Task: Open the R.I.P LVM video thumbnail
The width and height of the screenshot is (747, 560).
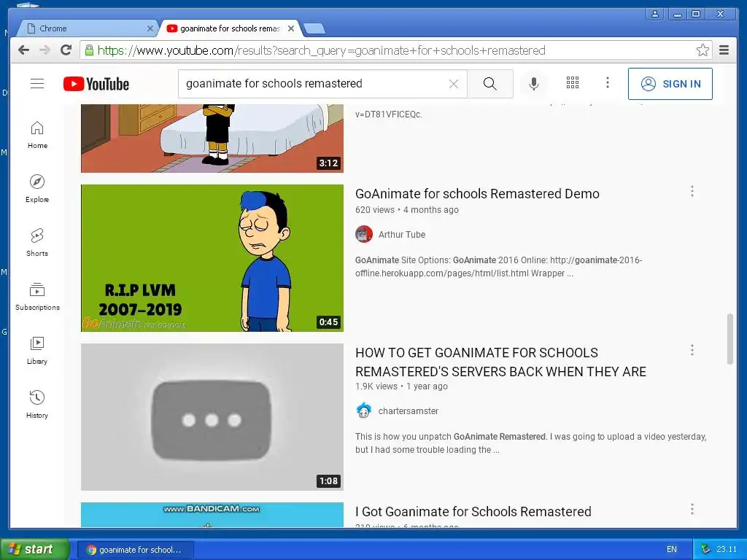Action: tap(212, 258)
